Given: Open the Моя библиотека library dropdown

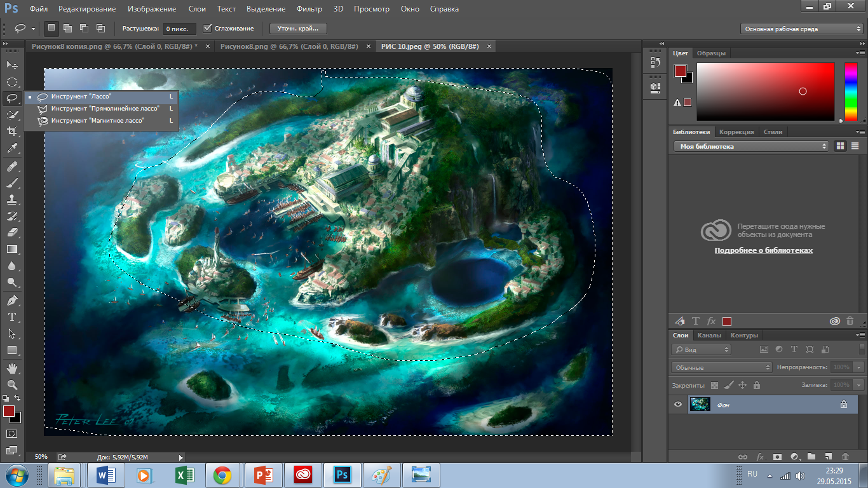Looking at the screenshot, I should point(751,146).
